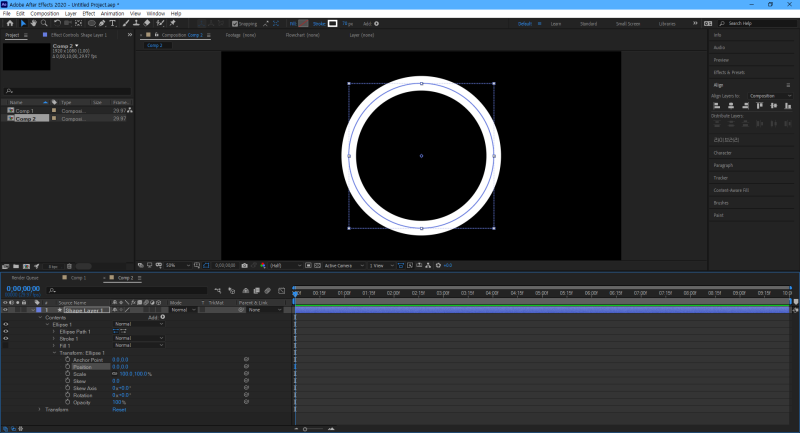The width and height of the screenshot is (800, 433).
Task: Select the Pan Behind anchor point tool
Action: pos(78,23)
